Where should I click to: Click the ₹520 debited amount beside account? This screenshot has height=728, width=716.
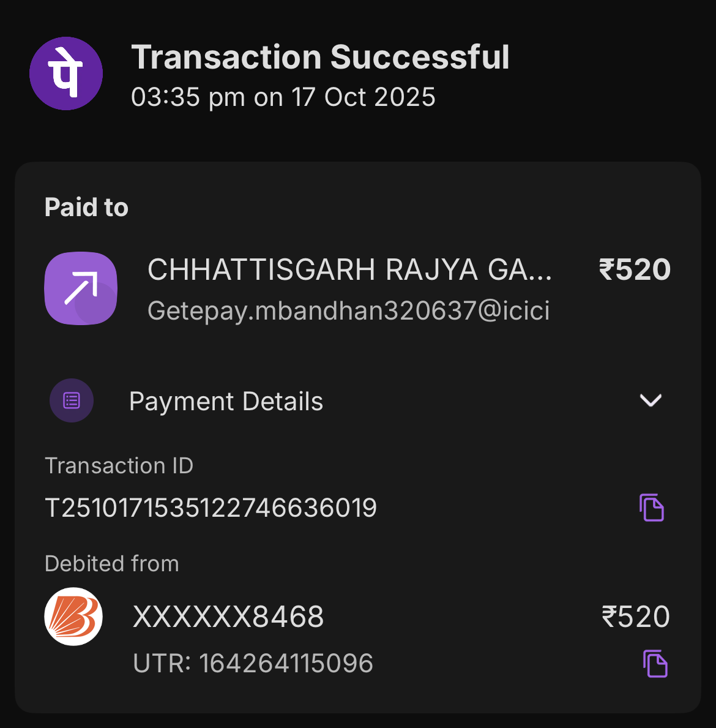pyautogui.click(x=636, y=617)
